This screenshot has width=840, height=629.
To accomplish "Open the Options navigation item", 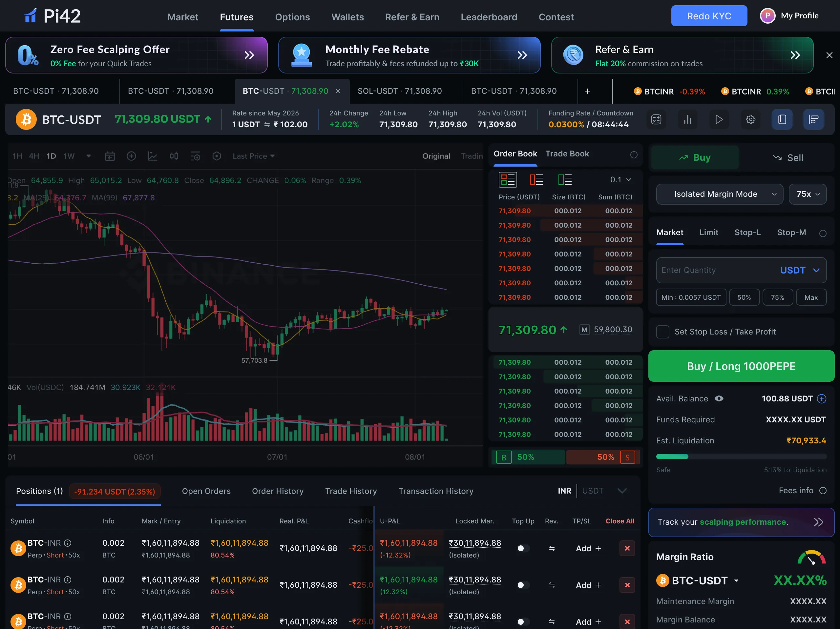I will [x=292, y=17].
